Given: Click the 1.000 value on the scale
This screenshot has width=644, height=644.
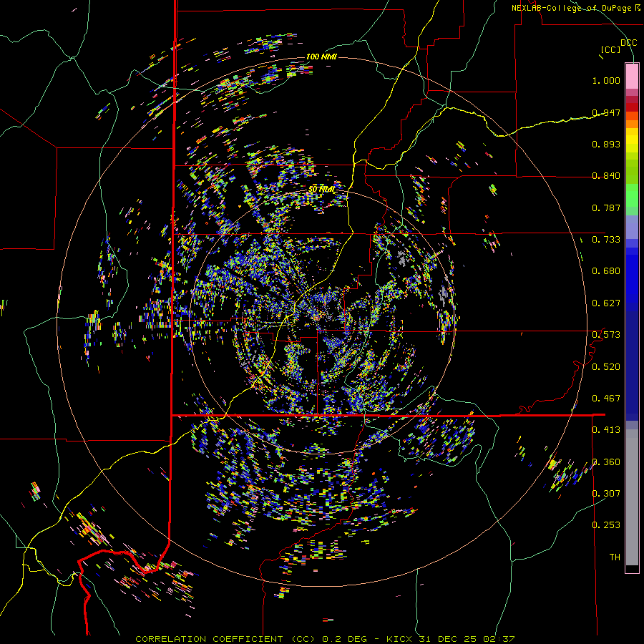Looking at the screenshot, I should 606,80.
